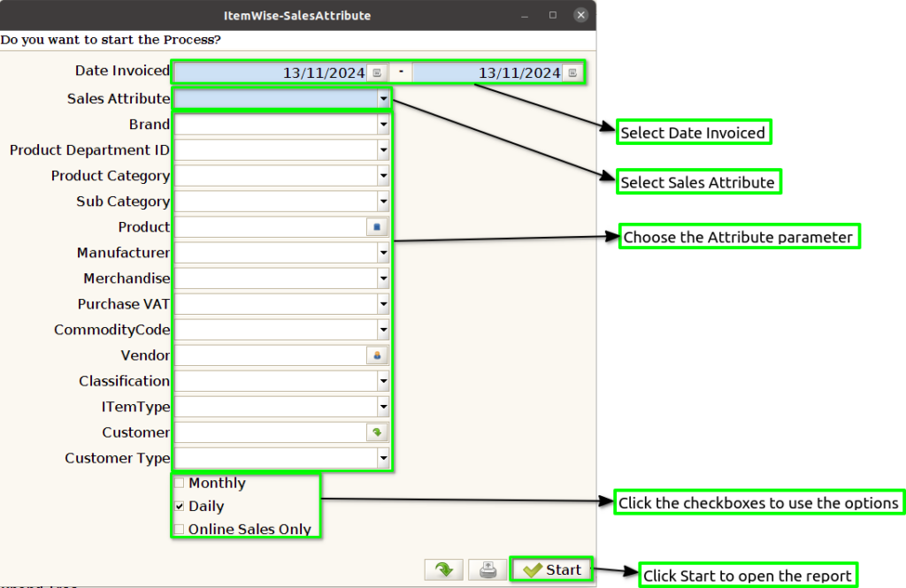
Task: Open the ITemType dropdown
Action: (x=383, y=407)
